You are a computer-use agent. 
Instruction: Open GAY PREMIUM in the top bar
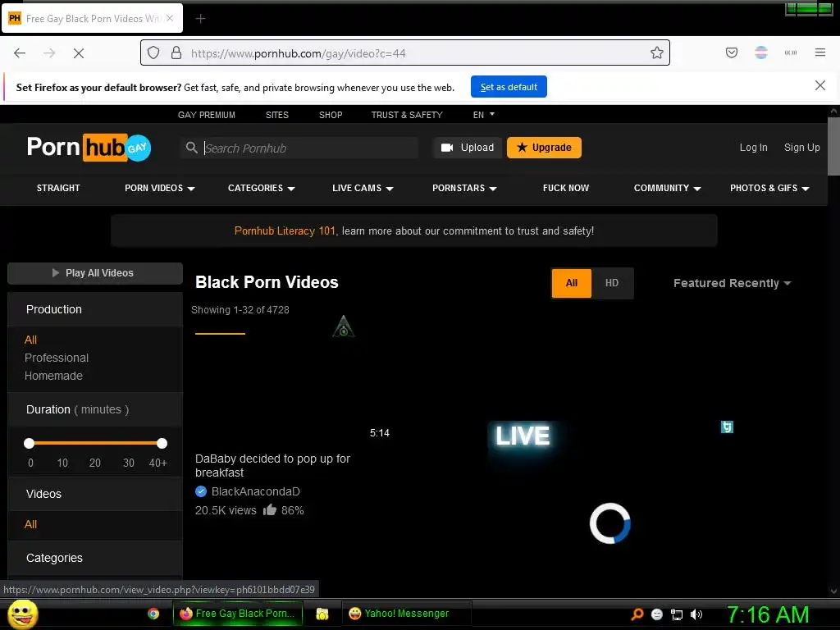pos(206,115)
